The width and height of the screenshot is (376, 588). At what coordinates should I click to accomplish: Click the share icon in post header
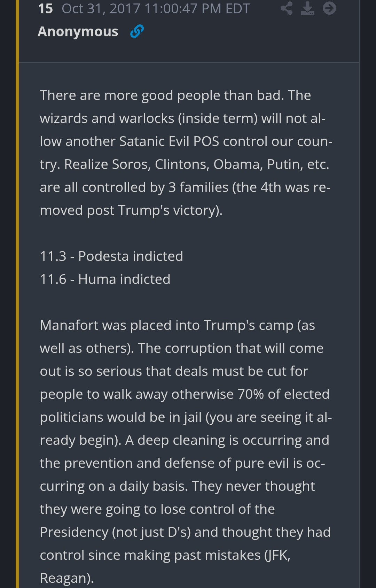287,9
